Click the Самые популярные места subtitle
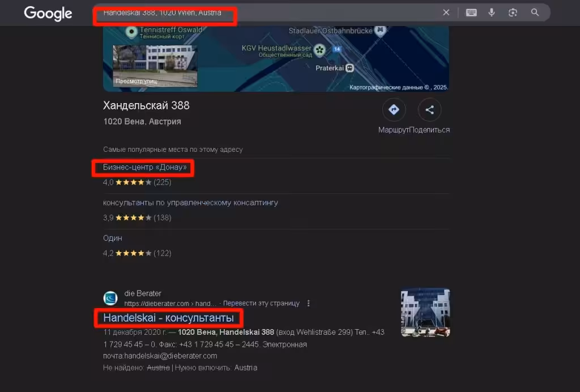 click(x=173, y=150)
